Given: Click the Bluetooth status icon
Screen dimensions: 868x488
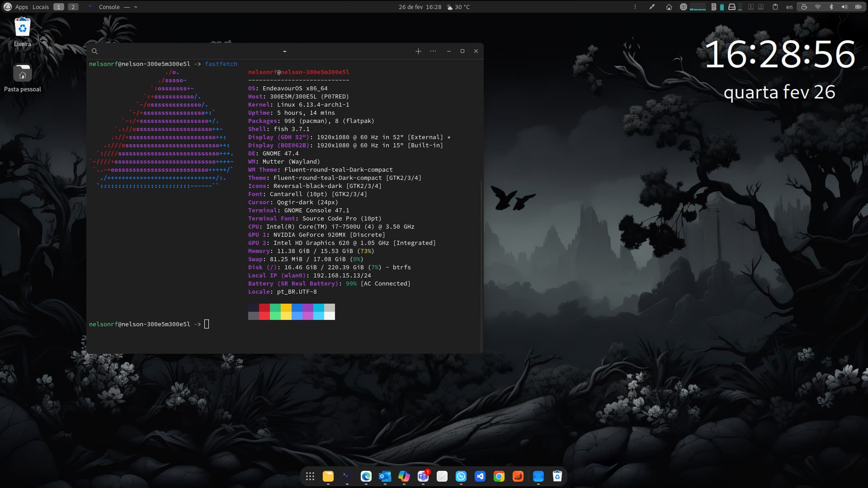Looking at the screenshot, I should pos(831,7).
